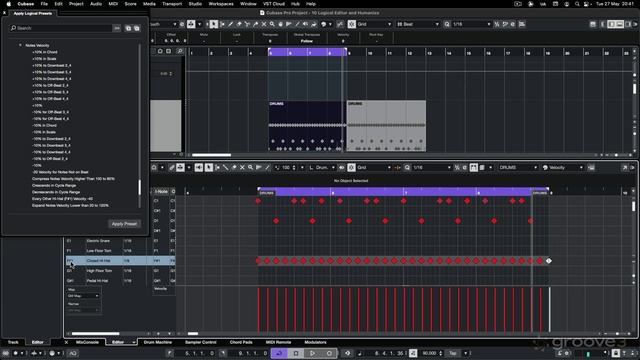Switch to the Chord Pads tab
This screenshot has width=640, height=360.
(x=241, y=342)
